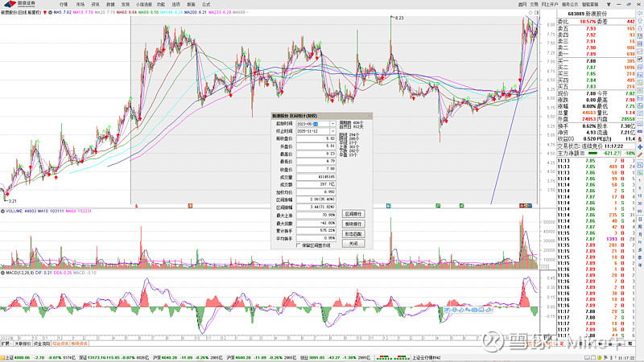Click the 板块排行 button
The image size is (644, 362).
pyautogui.click(x=353, y=224)
